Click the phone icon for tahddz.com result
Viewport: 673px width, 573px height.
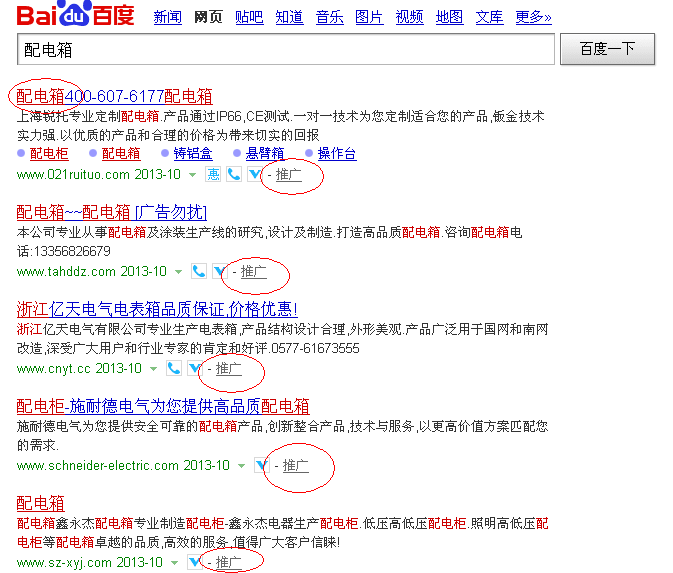(199, 272)
